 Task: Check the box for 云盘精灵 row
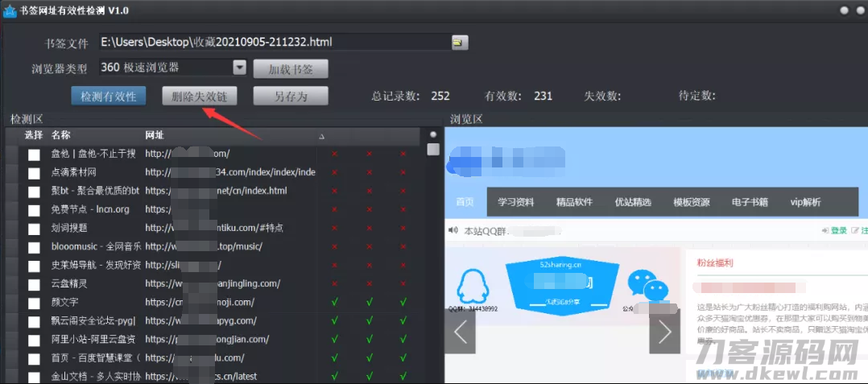point(35,284)
